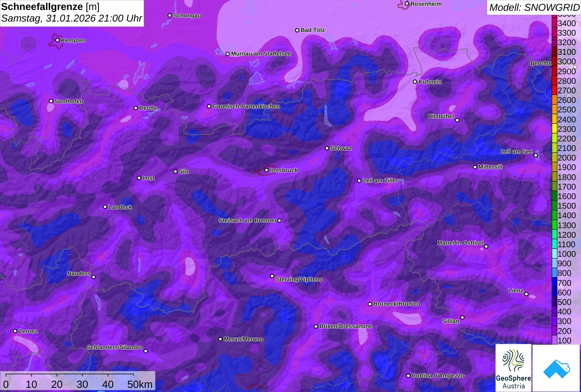This screenshot has width=581, height=392.
Task: Select the orange 2600 legend swatch
Action: [x=554, y=100]
